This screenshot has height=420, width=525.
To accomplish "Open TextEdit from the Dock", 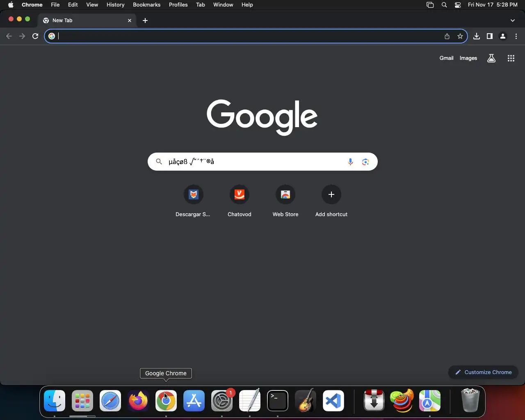I will click(x=250, y=401).
